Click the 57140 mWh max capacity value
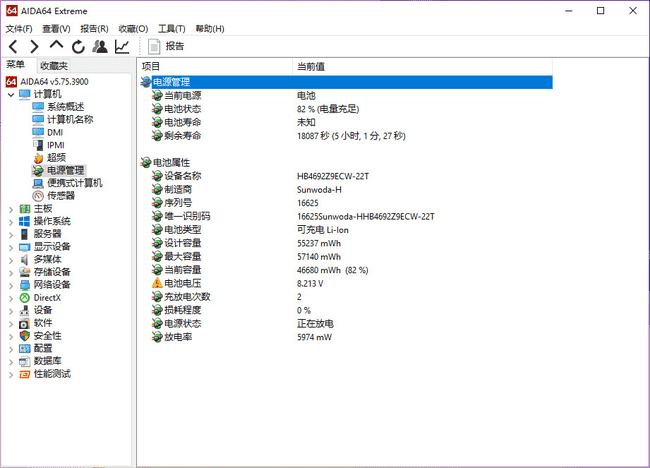The image size is (650, 468). point(319,257)
